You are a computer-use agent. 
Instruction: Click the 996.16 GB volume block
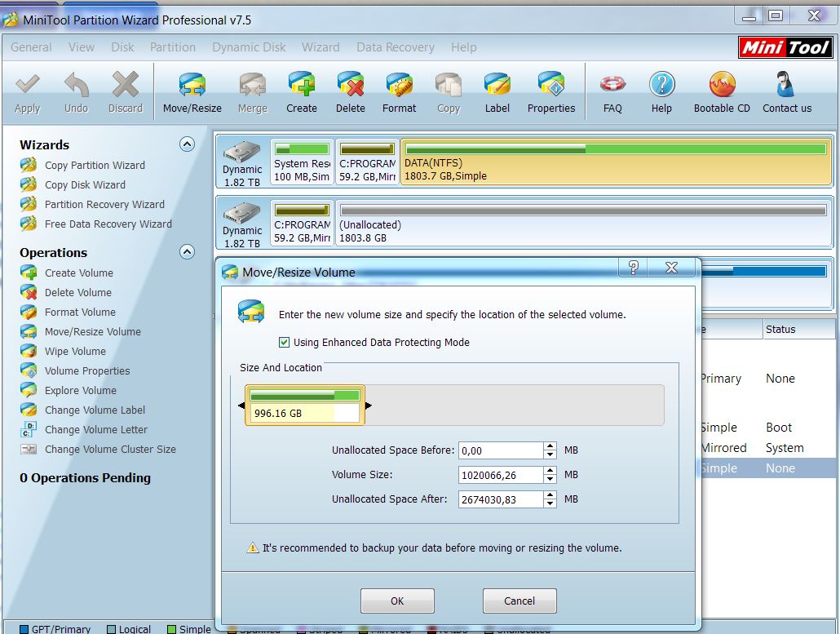[305, 406]
